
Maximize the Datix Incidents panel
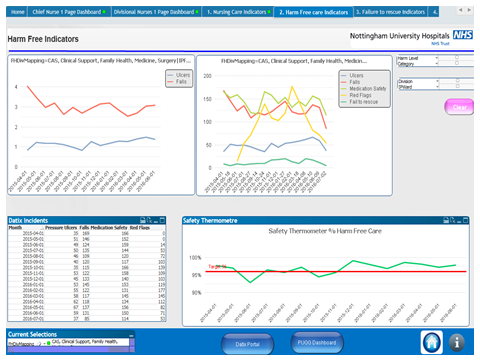click(x=162, y=220)
